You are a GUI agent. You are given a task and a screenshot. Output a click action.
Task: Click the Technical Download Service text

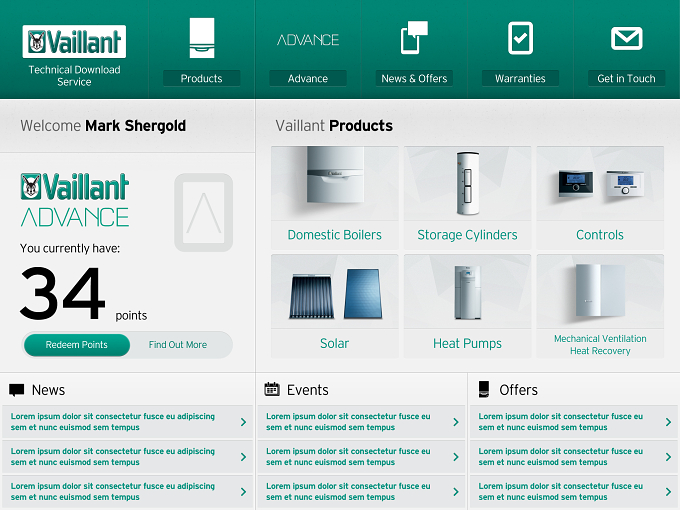point(74,76)
